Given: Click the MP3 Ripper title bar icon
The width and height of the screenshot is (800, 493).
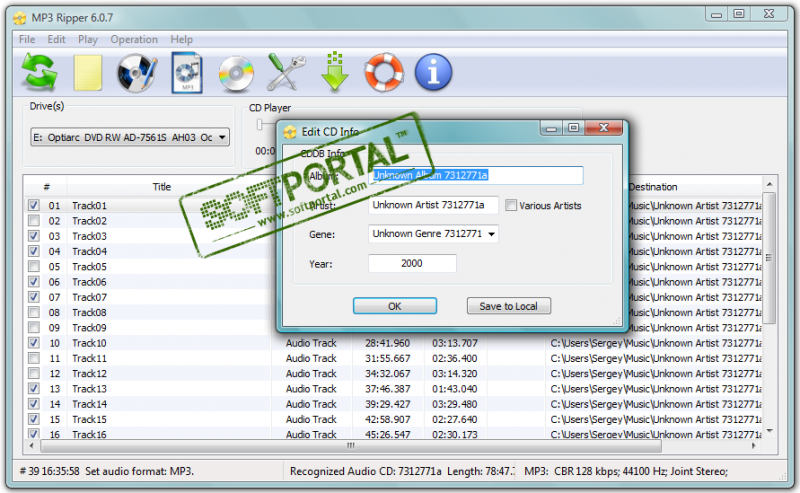Looking at the screenshot, I should 20,18.
